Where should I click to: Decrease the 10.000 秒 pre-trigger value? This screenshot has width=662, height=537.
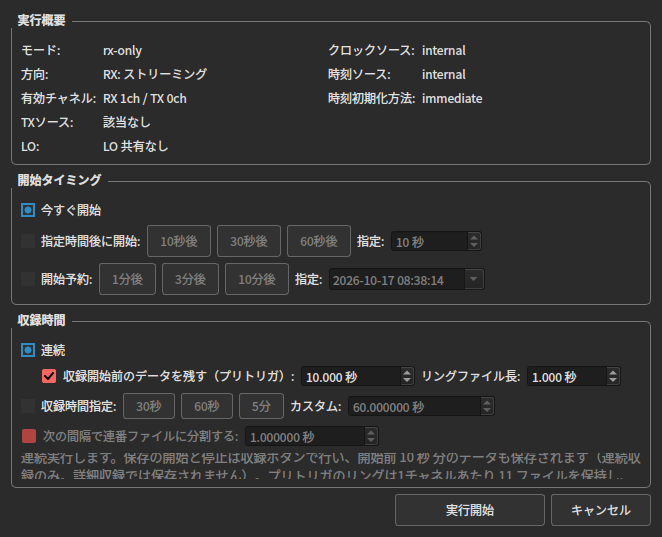coord(407,380)
